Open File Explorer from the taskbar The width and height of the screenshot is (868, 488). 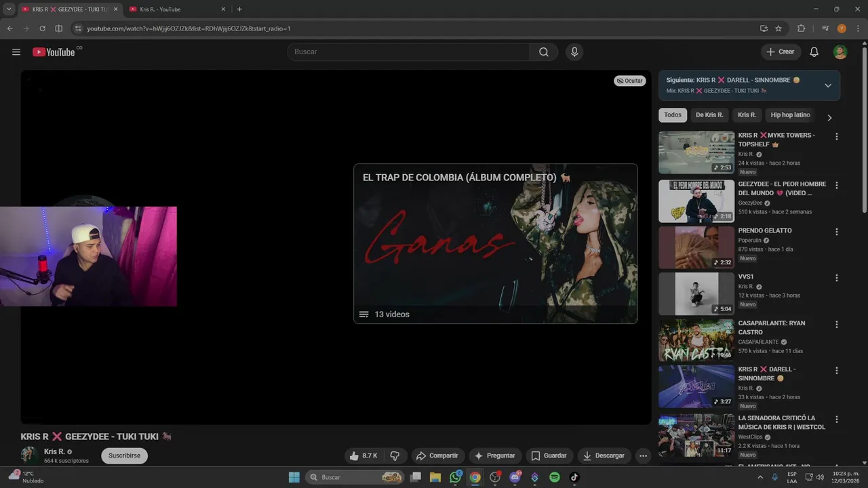[435, 477]
